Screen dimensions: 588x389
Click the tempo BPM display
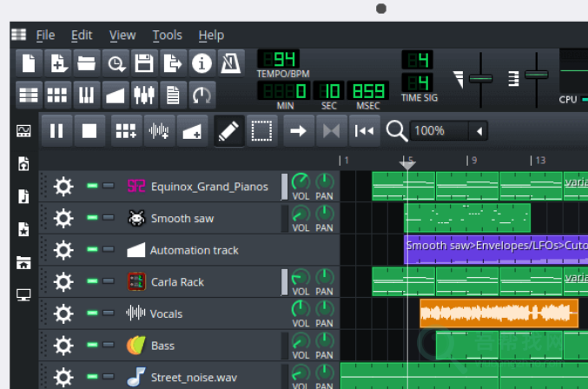tap(279, 60)
